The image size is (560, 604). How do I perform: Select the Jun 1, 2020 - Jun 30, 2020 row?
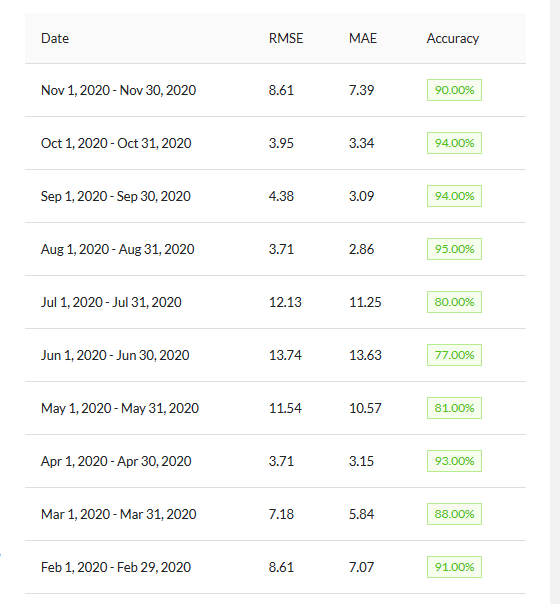pos(275,355)
